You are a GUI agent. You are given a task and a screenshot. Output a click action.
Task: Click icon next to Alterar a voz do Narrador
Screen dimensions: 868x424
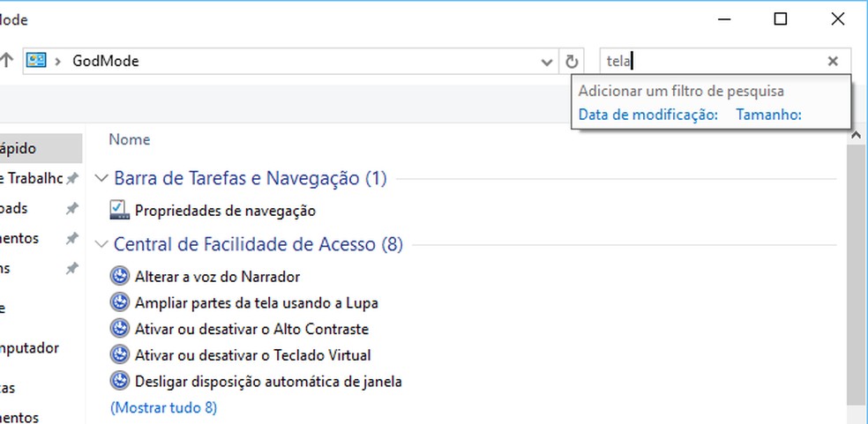click(120, 276)
